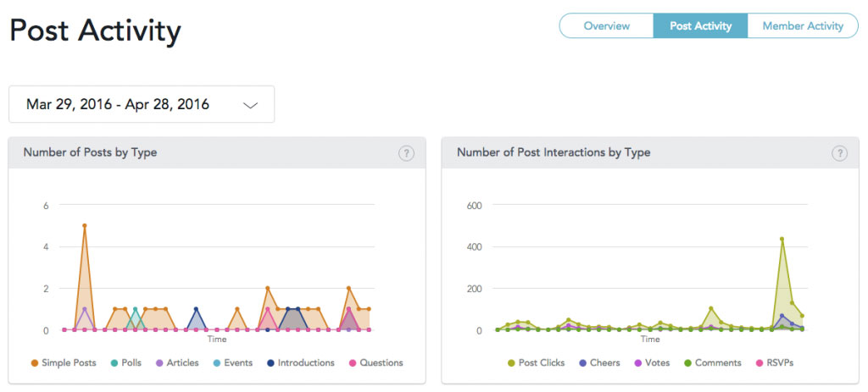Toggle RSVPs legend item
The width and height of the screenshot is (868, 392).
[775, 363]
